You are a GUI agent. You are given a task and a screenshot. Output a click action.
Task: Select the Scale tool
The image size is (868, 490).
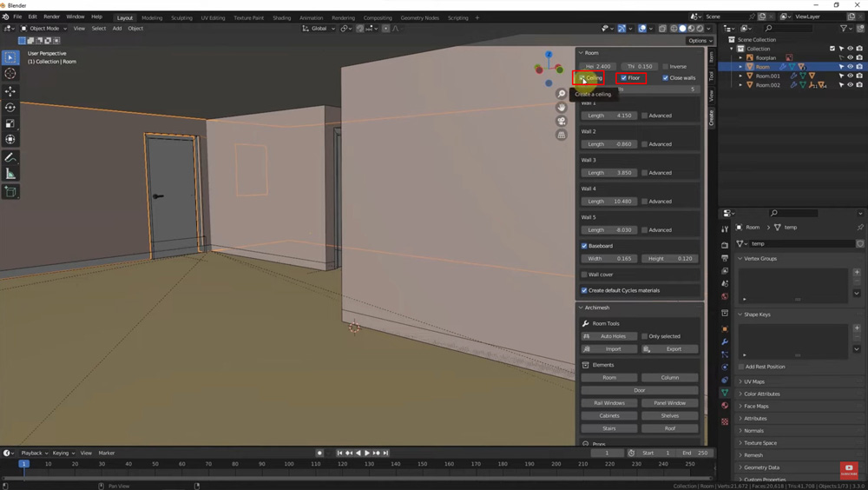(x=10, y=123)
